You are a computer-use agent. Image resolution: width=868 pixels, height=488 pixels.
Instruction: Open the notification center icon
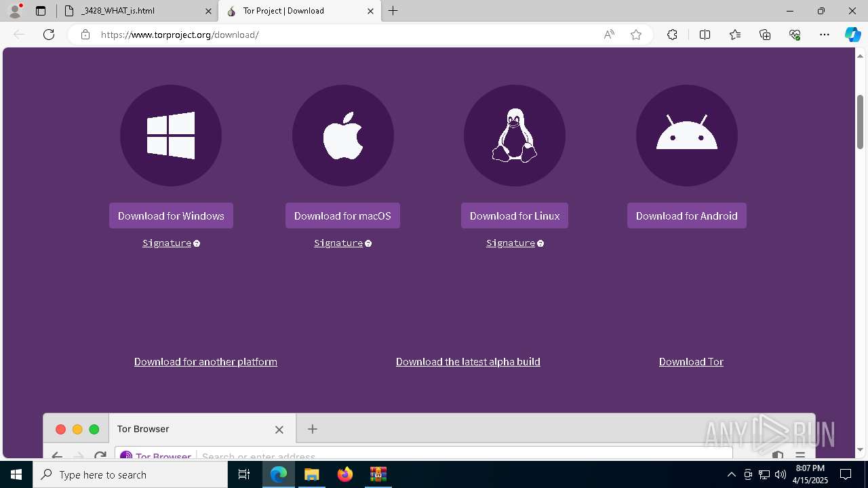[x=846, y=474]
